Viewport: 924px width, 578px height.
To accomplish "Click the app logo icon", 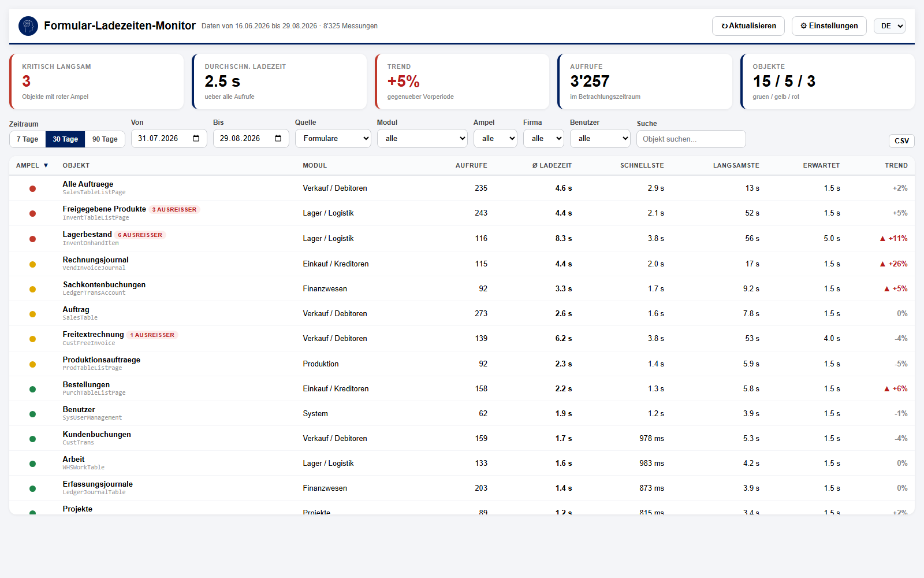I will (x=28, y=26).
